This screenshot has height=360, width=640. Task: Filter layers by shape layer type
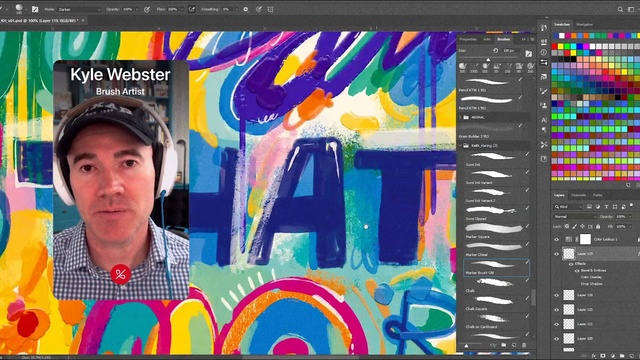tap(615, 207)
